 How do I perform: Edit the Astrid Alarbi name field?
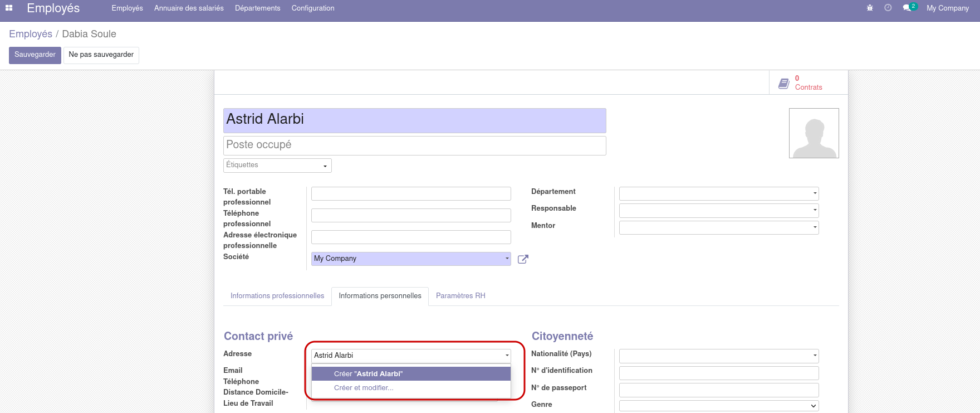point(414,120)
